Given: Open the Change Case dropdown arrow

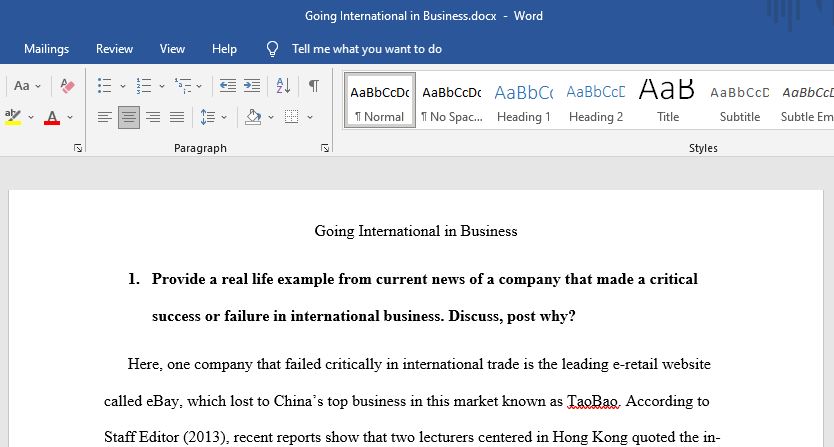Looking at the screenshot, I should click(38, 86).
